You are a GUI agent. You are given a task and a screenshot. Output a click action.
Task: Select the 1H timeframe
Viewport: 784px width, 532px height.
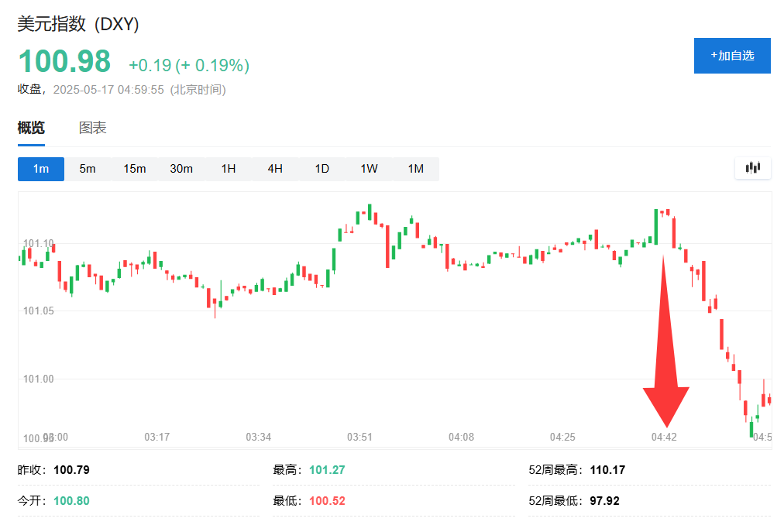click(229, 169)
